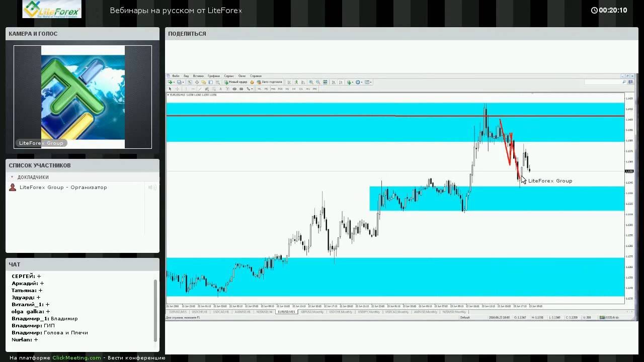Select the bar chart type icon

coord(289,82)
